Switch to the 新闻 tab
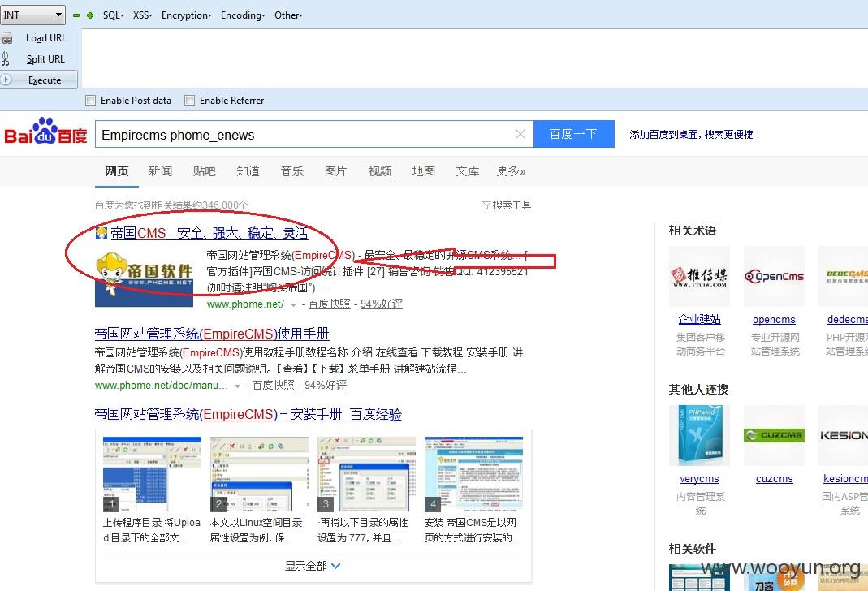 point(161,171)
